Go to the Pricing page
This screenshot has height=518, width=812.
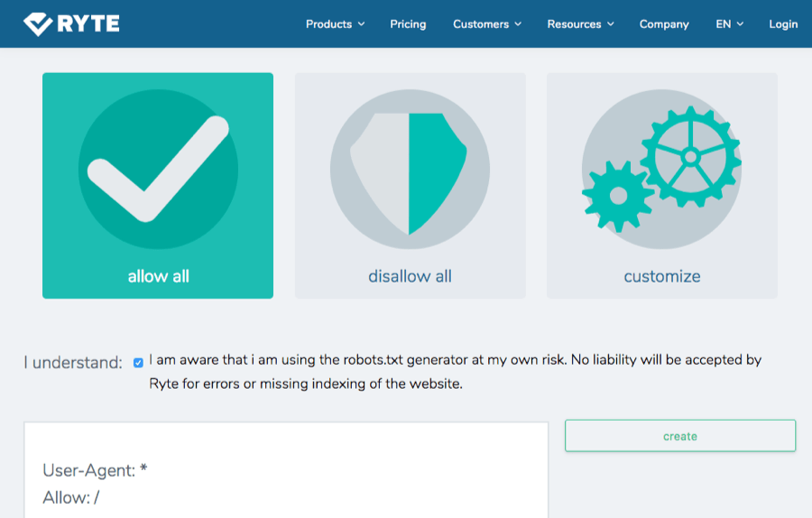tap(408, 24)
